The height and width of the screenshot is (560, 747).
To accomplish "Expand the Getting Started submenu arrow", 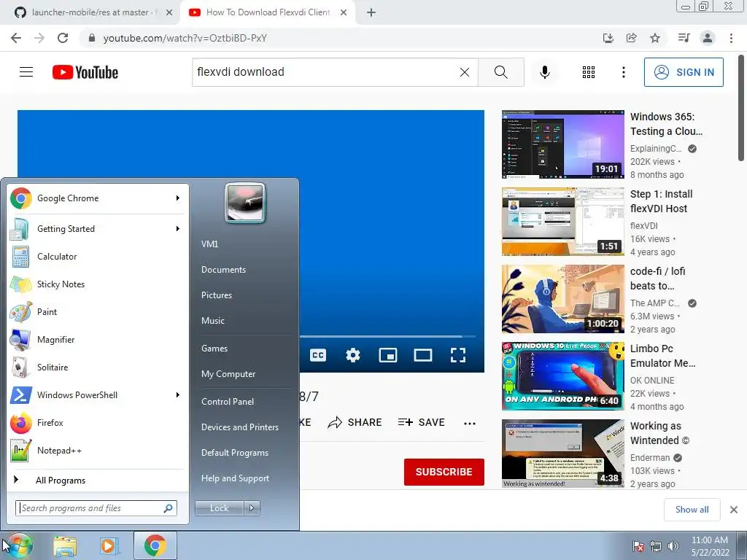I will (178, 228).
